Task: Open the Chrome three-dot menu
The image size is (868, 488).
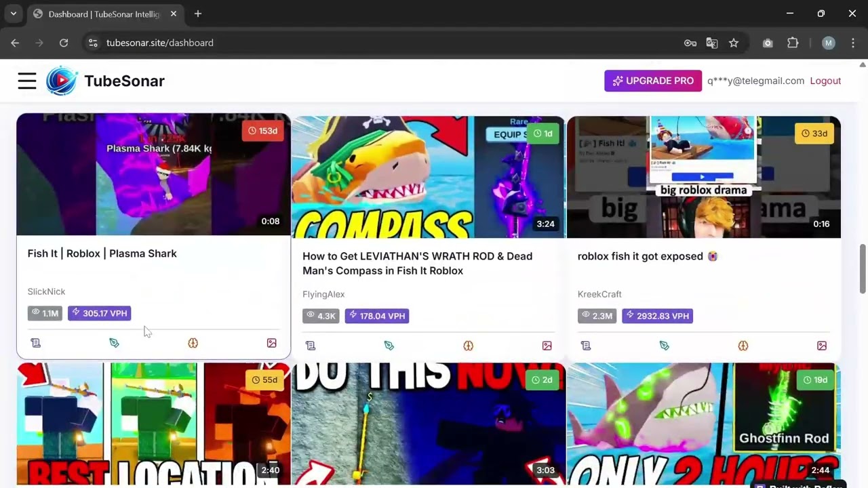Action: 853,43
